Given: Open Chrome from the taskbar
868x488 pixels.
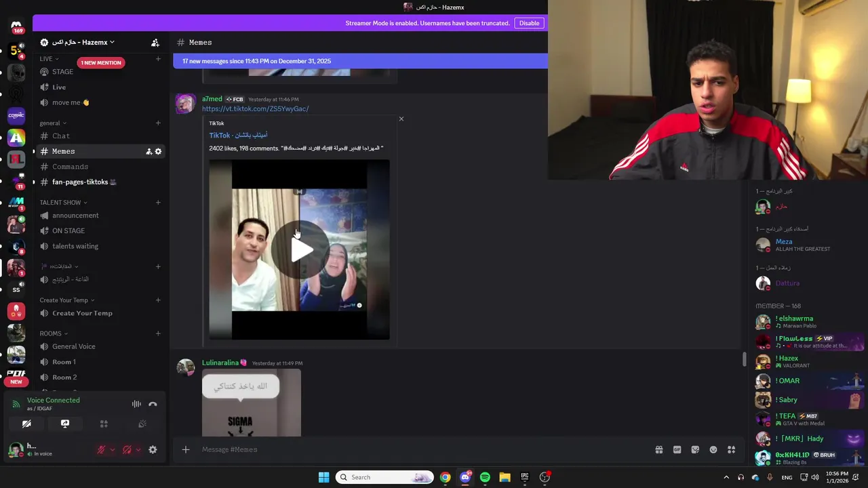Looking at the screenshot, I should (445, 477).
